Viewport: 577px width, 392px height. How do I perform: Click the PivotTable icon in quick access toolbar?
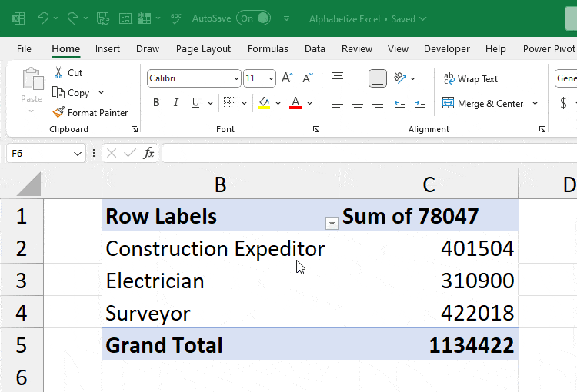(x=145, y=18)
